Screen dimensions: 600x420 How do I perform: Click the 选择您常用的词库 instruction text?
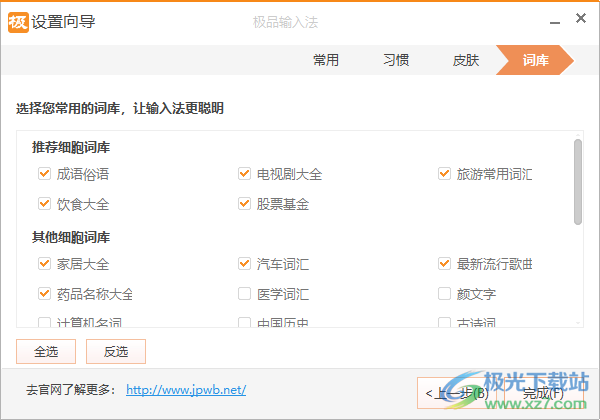coord(119,109)
